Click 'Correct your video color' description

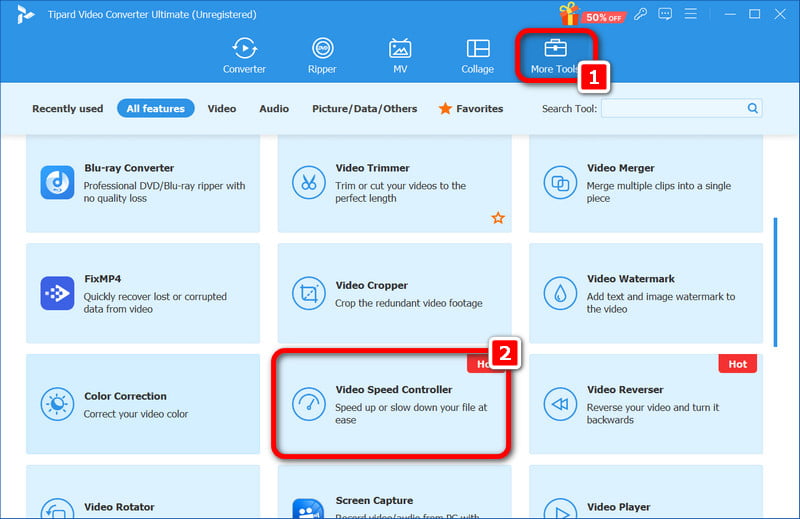[x=136, y=414]
